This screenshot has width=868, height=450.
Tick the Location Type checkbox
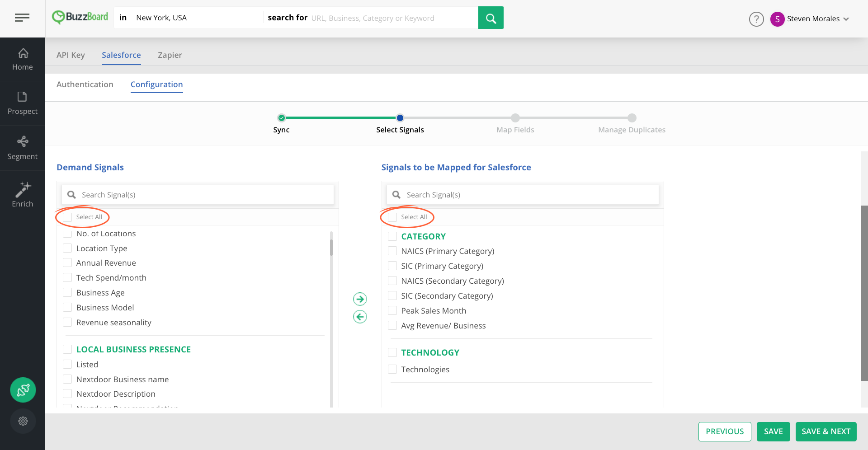pyautogui.click(x=67, y=248)
